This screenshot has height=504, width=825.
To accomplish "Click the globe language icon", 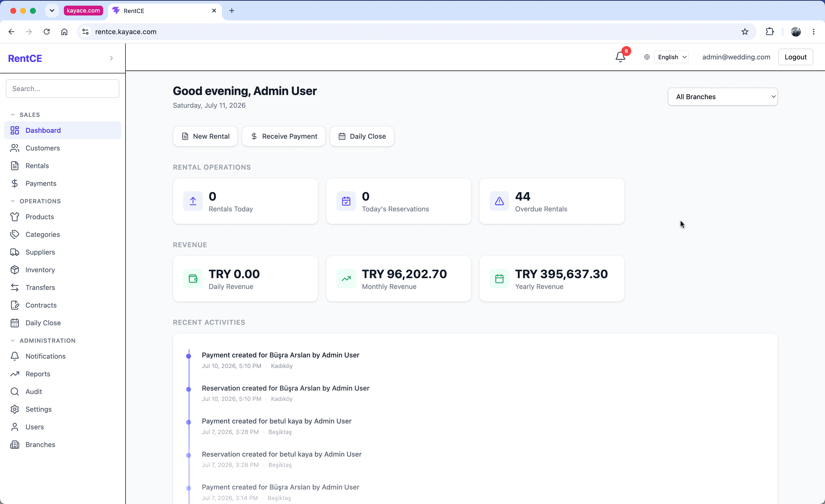I will [646, 57].
